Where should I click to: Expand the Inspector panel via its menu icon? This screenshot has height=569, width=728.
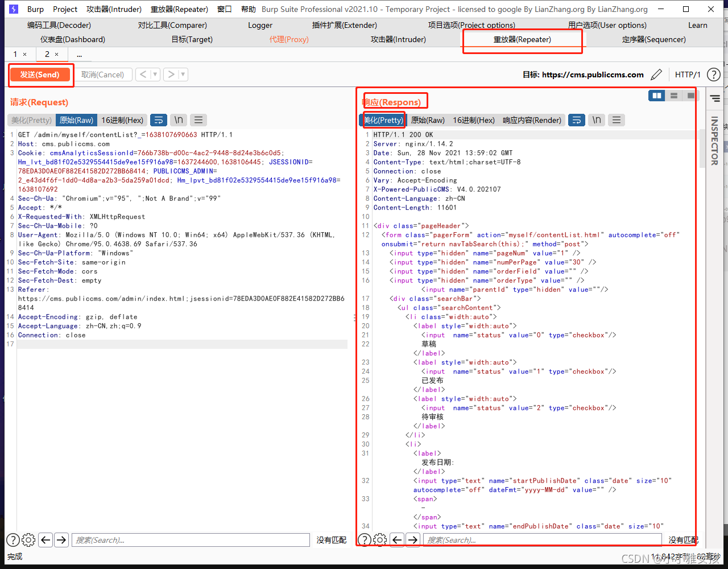[715, 99]
